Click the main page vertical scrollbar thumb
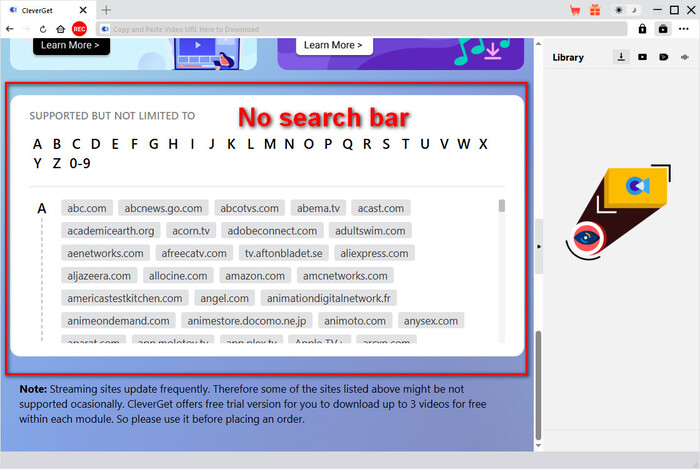This screenshot has width=700, height=469. [x=538, y=386]
